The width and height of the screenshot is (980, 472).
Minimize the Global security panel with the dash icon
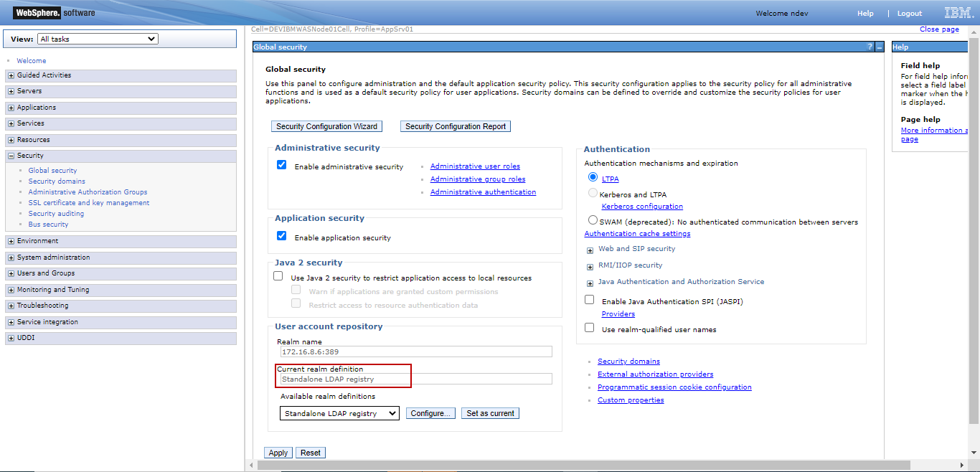[x=880, y=47]
